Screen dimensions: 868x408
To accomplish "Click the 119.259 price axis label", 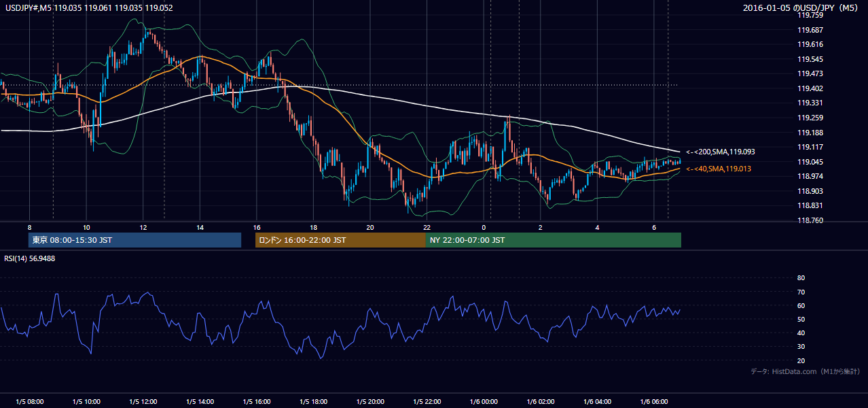I will tap(810, 118).
